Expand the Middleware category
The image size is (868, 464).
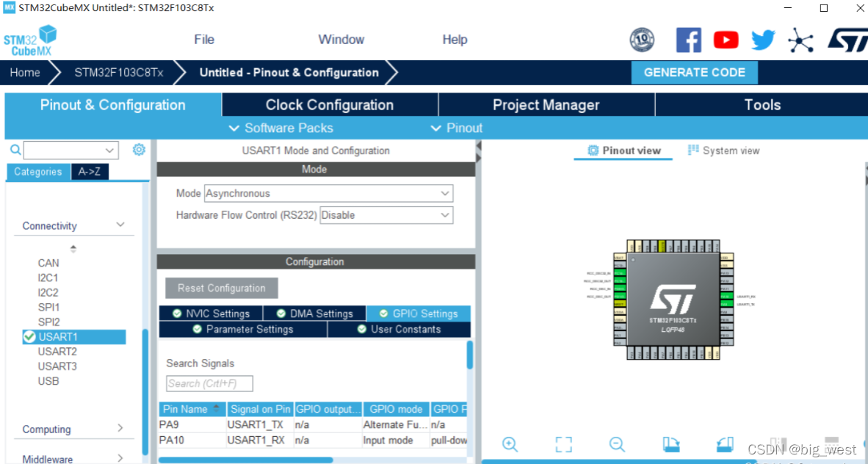(120, 458)
